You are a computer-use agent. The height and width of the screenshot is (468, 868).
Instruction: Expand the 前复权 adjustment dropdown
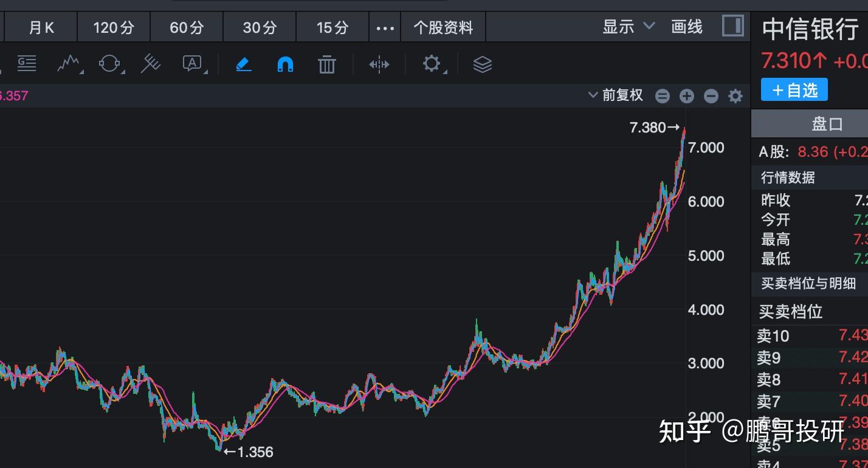point(615,95)
